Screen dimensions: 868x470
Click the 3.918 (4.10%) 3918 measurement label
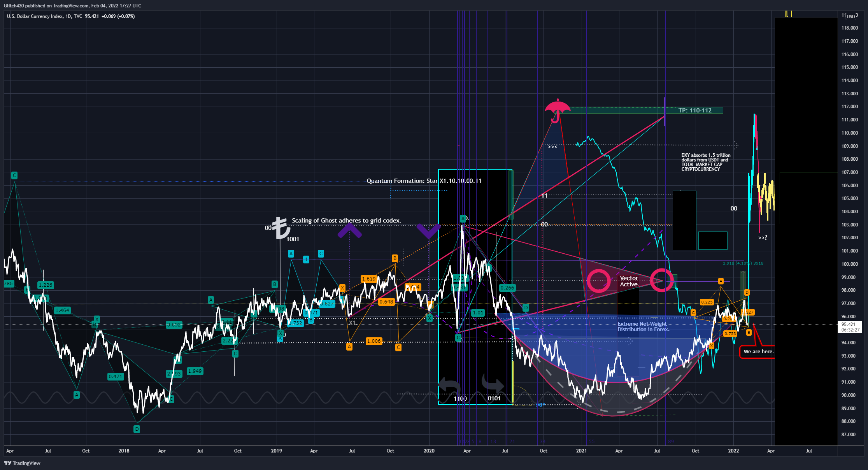coord(743,263)
